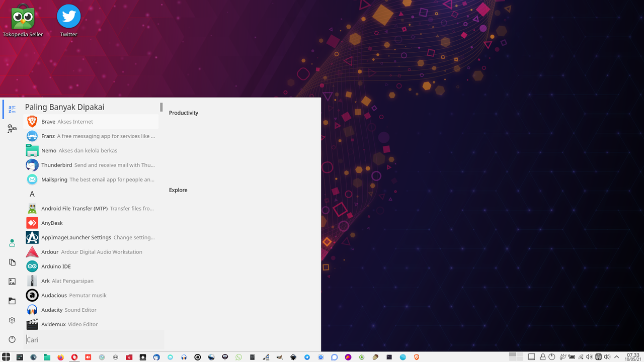Open the battery status tray icon
644x362 pixels.
click(572, 357)
